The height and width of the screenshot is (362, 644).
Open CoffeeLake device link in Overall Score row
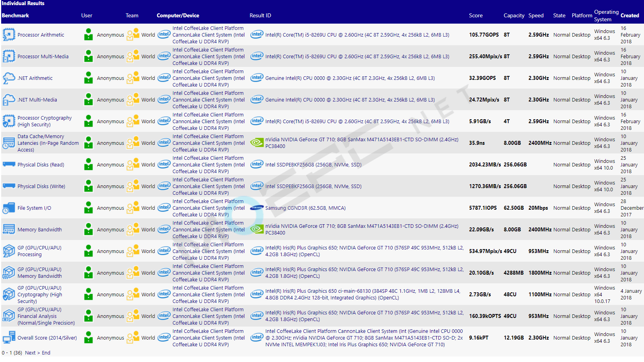pyautogui.click(x=209, y=338)
